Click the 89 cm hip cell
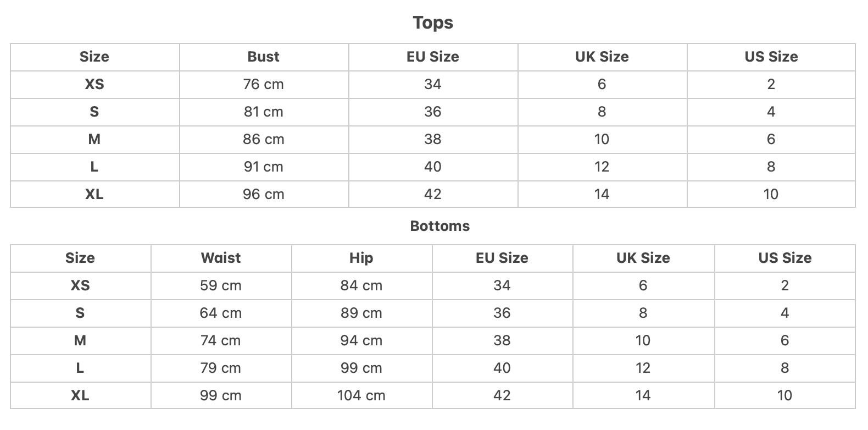 pyautogui.click(x=361, y=313)
